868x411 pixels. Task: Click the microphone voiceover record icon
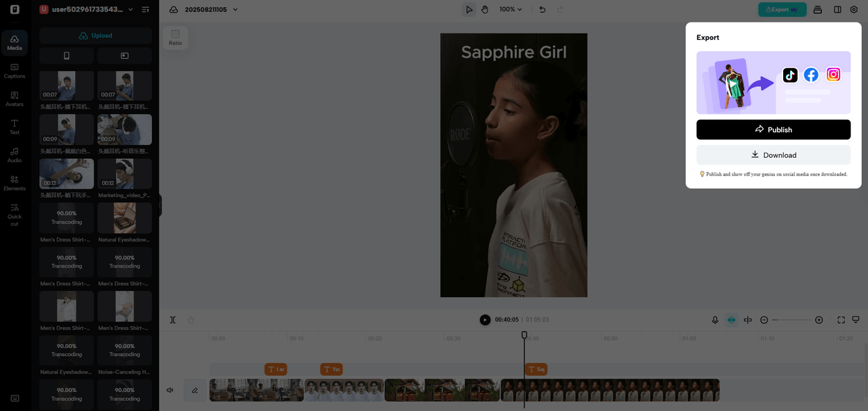715,320
